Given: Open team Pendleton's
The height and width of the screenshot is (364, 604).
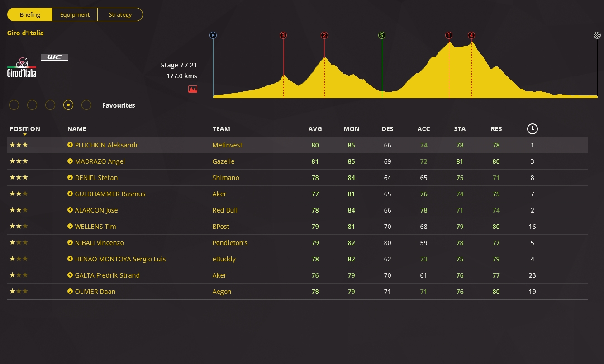Looking at the screenshot, I should pos(230,243).
